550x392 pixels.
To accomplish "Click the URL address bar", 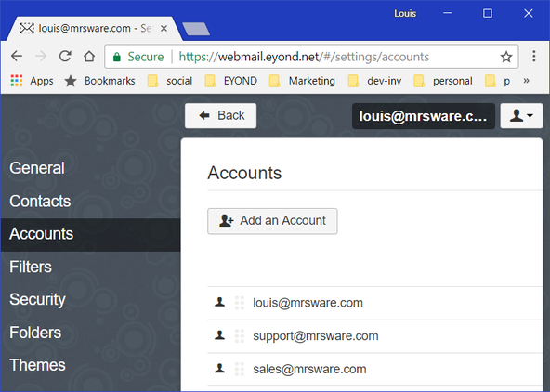I will 311,57.
